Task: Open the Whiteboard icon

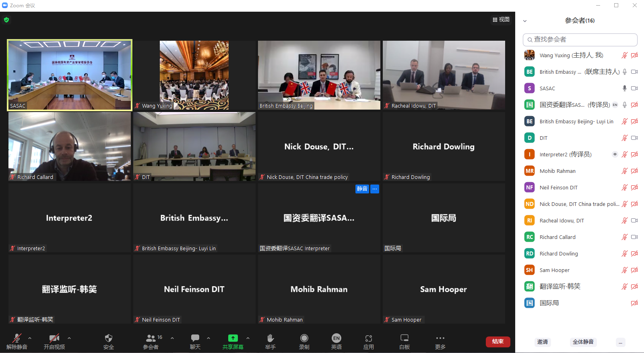Action: 405,338
